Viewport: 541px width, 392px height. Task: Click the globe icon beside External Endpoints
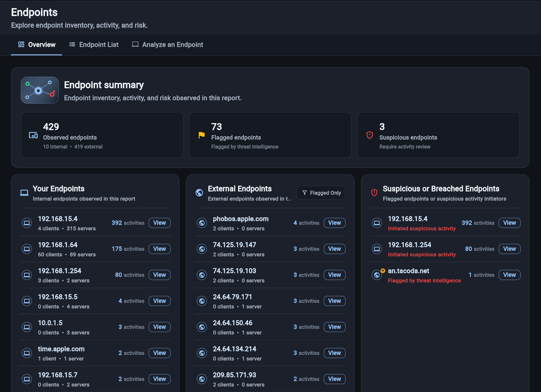point(199,193)
